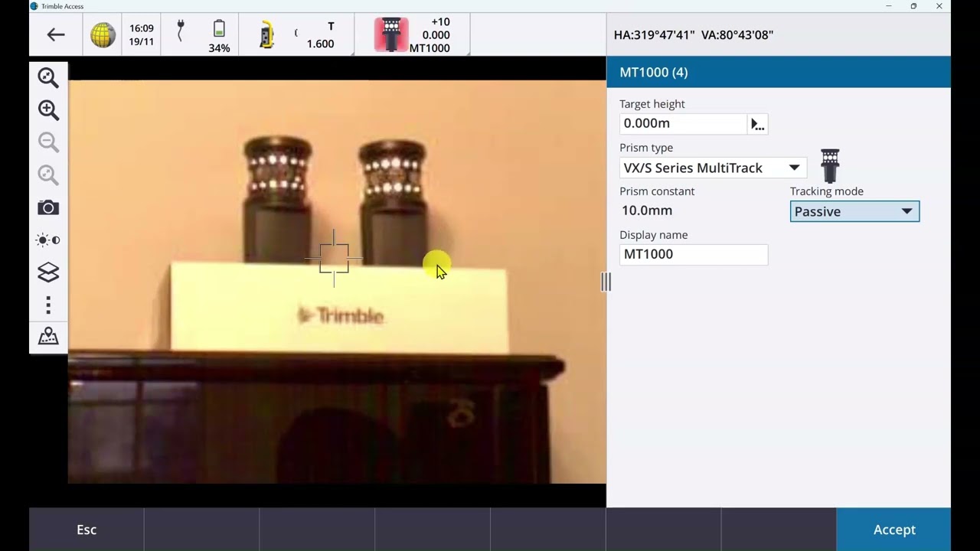
Task: Adjust brightness and contrast settings
Action: point(48,240)
